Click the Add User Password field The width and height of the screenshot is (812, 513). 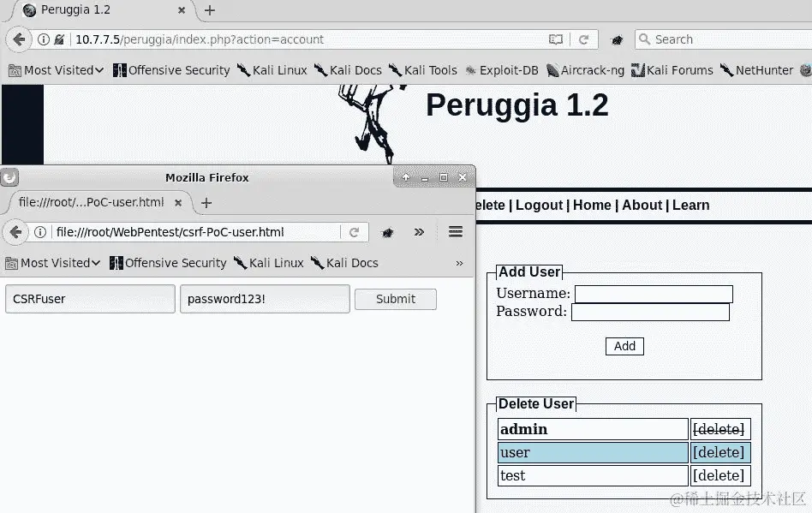[x=650, y=312]
